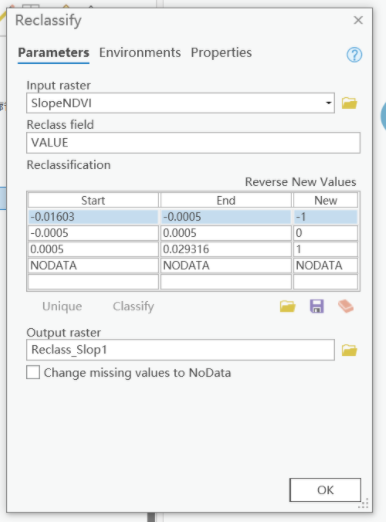Click the Unique button
The width and height of the screenshot is (386, 526).
point(62,306)
